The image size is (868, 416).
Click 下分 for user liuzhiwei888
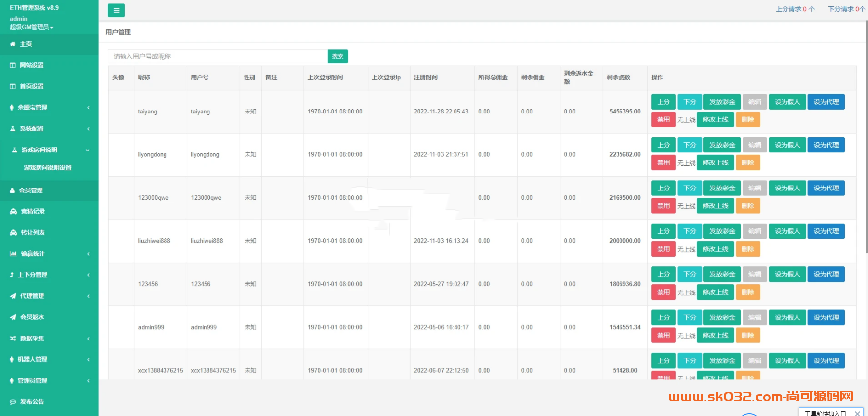(690, 231)
